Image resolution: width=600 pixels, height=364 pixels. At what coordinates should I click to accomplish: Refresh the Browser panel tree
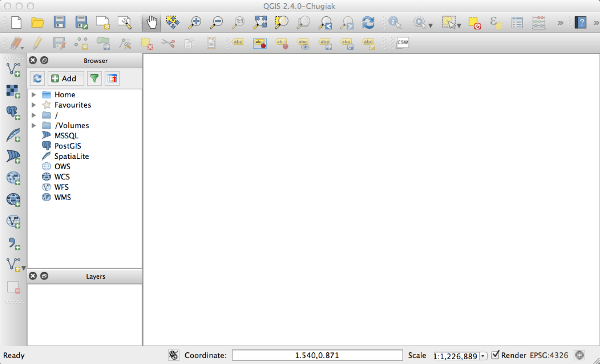tap(37, 78)
